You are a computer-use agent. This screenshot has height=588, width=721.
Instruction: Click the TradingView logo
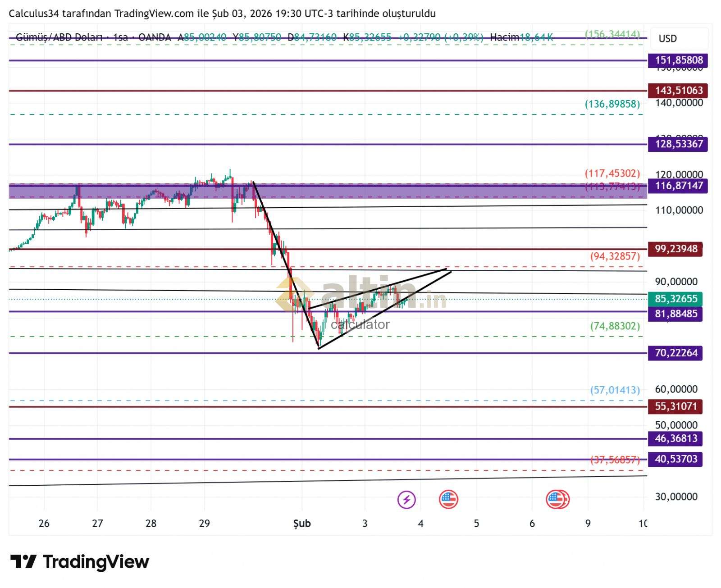pos(80,561)
